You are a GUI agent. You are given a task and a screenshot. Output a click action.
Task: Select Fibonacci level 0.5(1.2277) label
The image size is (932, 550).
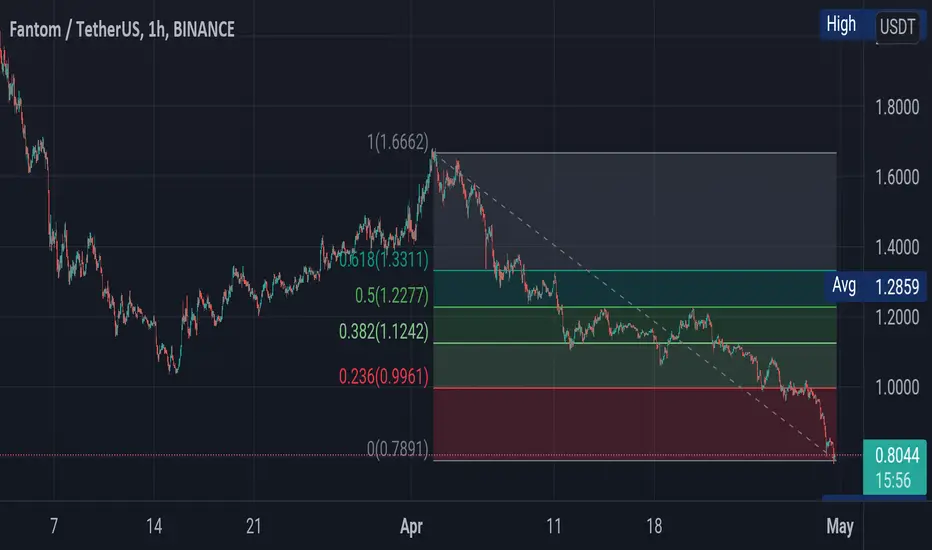point(392,296)
